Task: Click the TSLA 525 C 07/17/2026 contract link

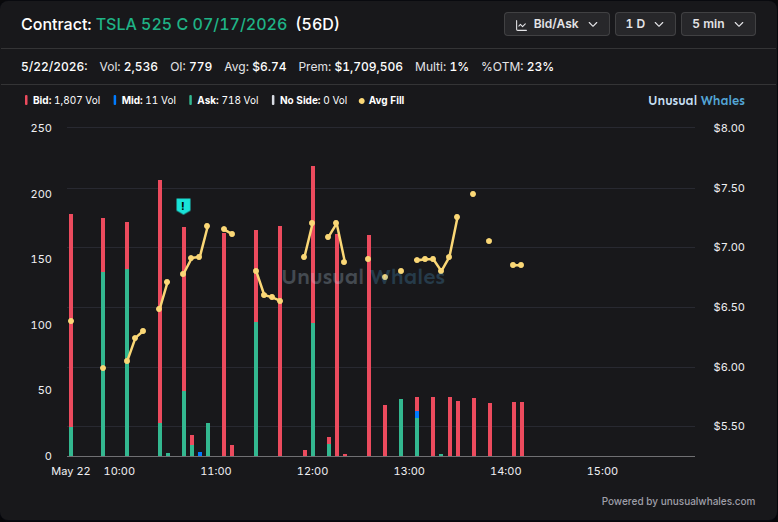Action: pyautogui.click(x=192, y=24)
